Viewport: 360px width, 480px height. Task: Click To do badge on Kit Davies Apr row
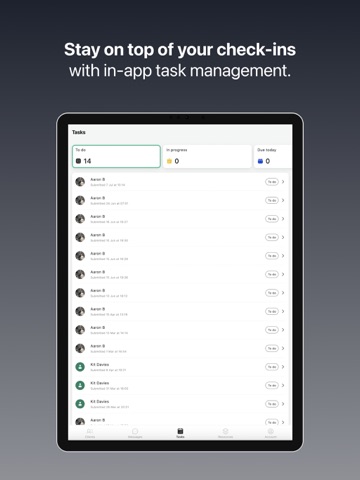click(272, 367)
